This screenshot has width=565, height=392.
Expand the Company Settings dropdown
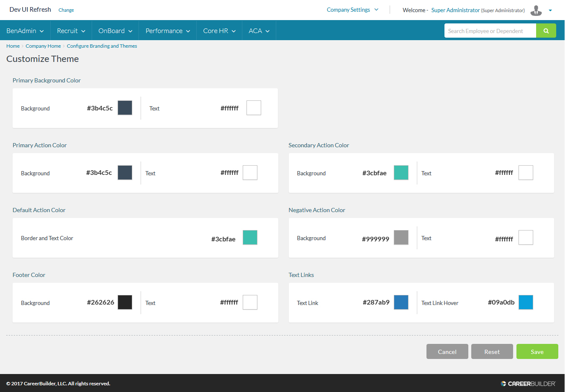[x=352, y=10]
